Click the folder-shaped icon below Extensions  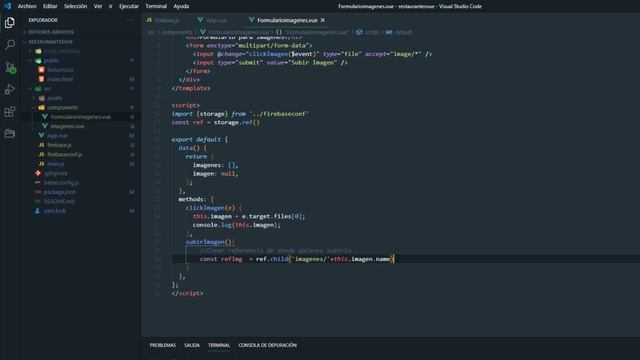pyautogui.click(x=10, y=133)
